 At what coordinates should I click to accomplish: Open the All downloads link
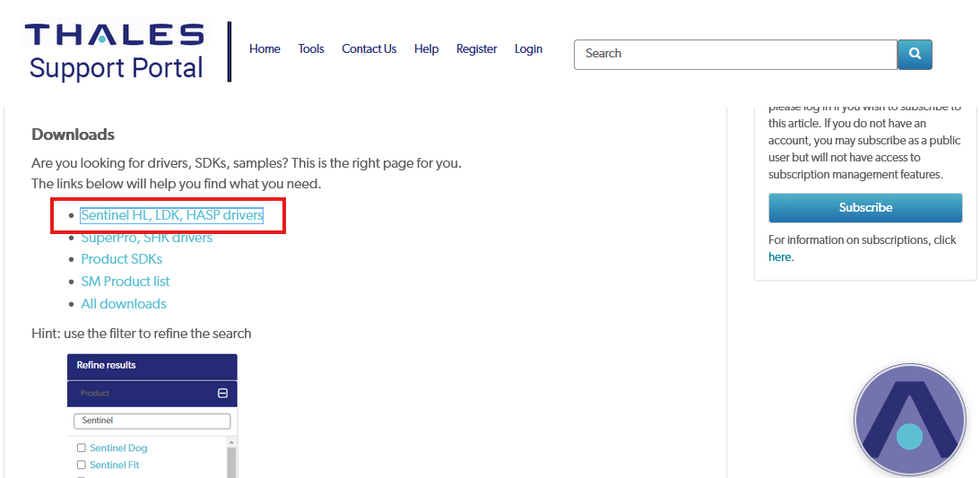[124, 304]
